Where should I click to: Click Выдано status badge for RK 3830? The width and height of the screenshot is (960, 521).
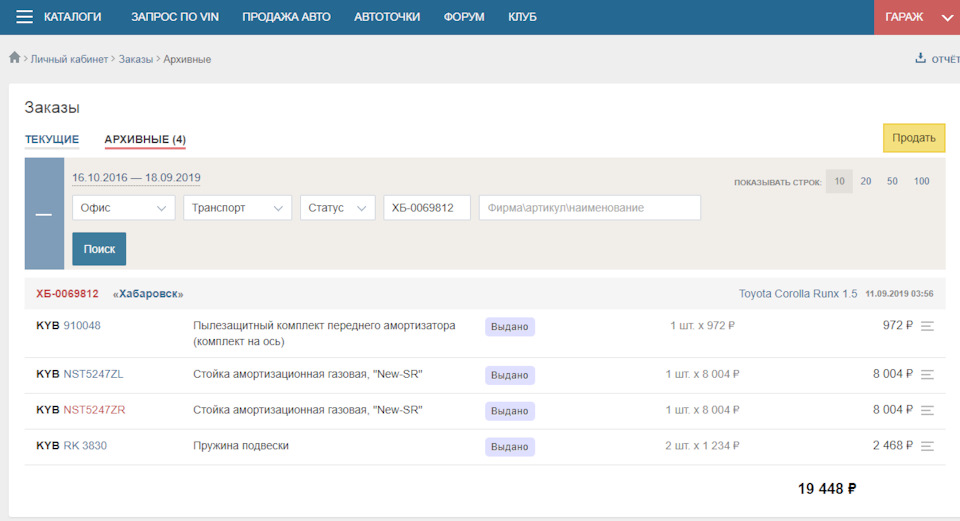click(x=509, y=447)
